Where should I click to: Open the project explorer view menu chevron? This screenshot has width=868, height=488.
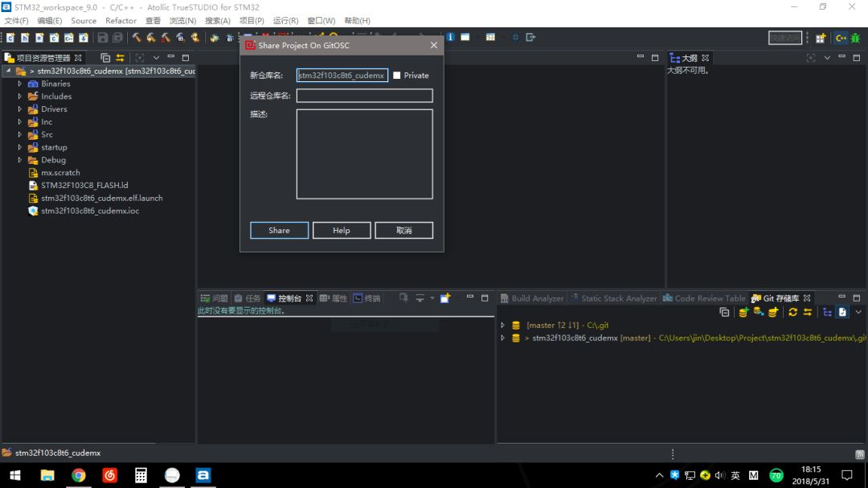156,58
